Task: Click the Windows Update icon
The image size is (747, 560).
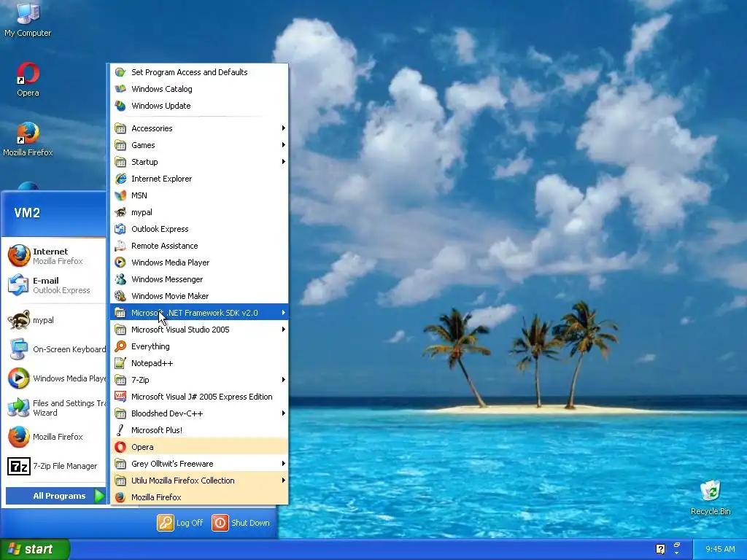Action: tap(120, 105)
